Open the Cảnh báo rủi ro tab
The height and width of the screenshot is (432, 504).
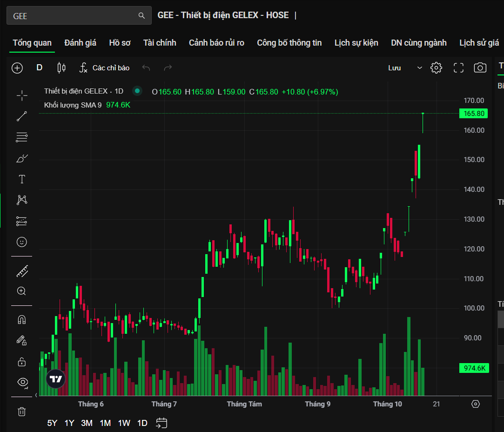pos(216,43)
